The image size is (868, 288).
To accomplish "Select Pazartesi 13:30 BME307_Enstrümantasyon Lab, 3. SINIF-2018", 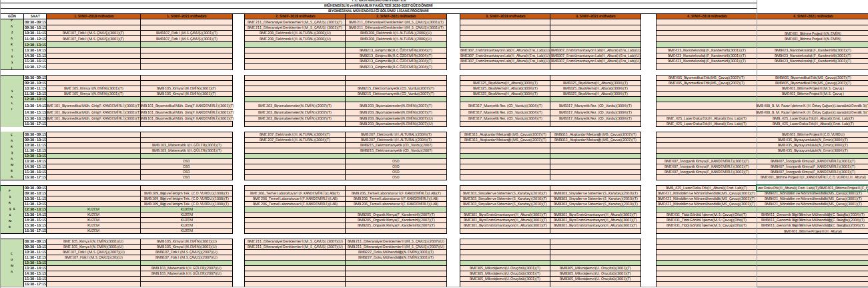I will click(505, 50).
